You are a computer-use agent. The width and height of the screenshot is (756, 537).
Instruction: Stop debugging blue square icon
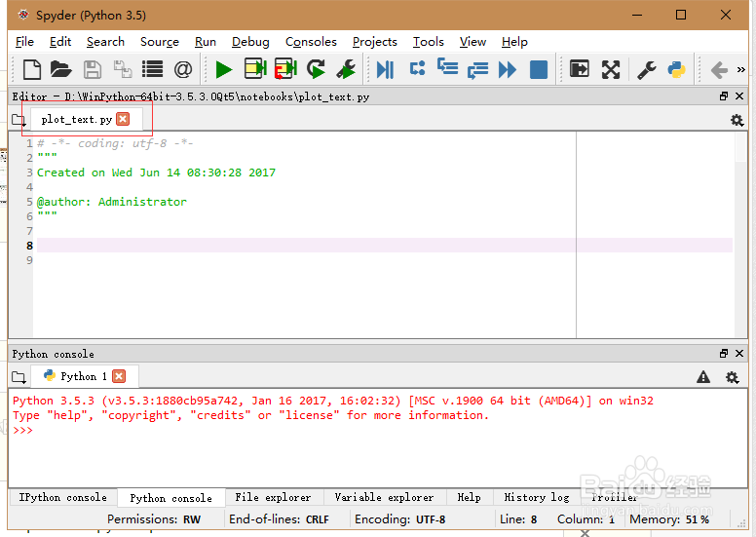click(539, 69)
